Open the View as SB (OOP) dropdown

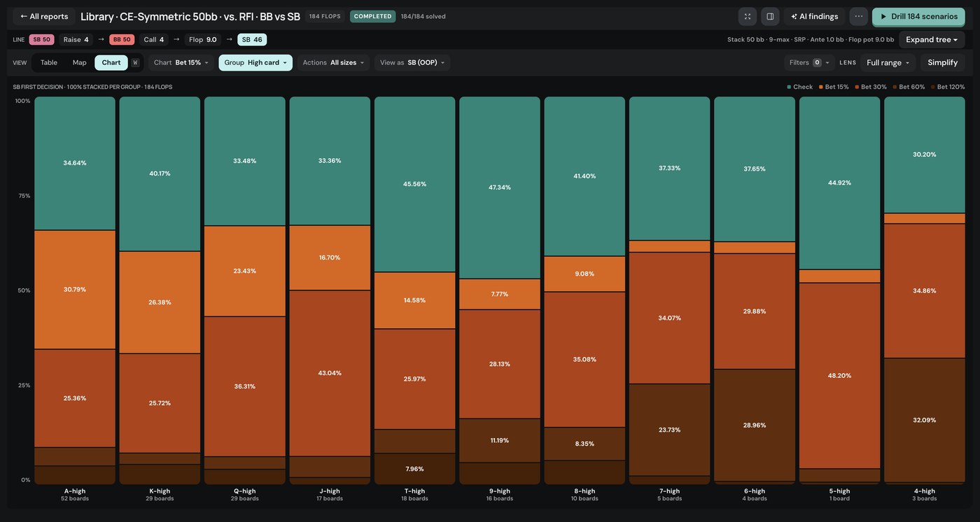[x=412, y=63]
